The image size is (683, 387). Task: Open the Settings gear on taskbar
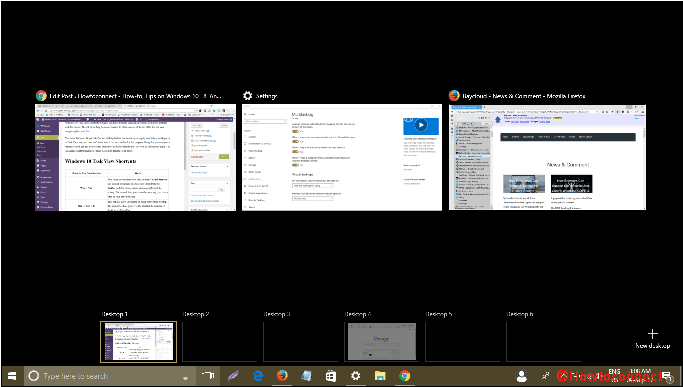pos(355,376)
